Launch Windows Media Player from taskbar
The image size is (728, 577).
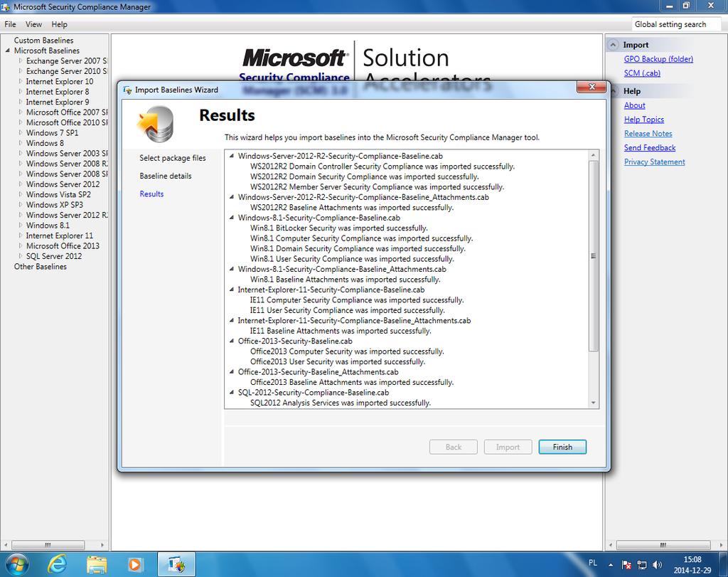tap(135, 564)
